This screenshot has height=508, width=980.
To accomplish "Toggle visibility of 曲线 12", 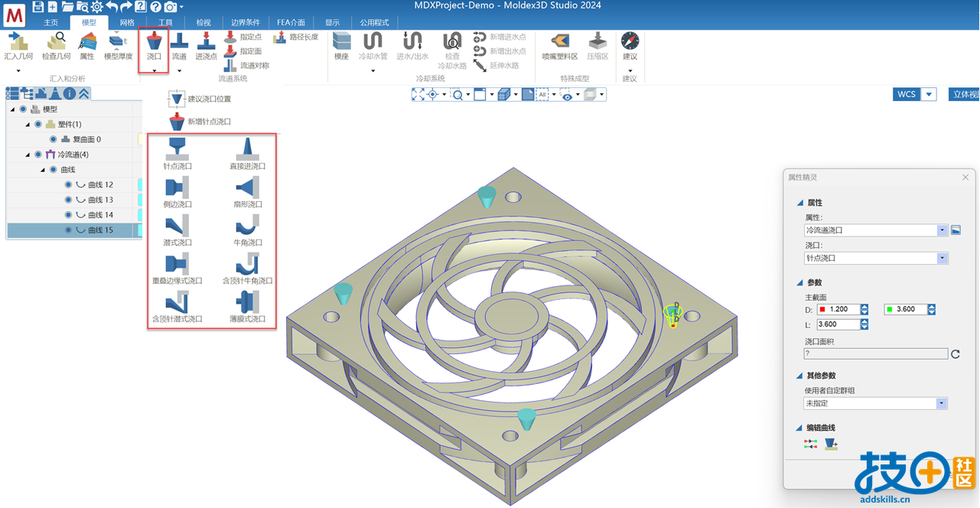I will [68, 184].
